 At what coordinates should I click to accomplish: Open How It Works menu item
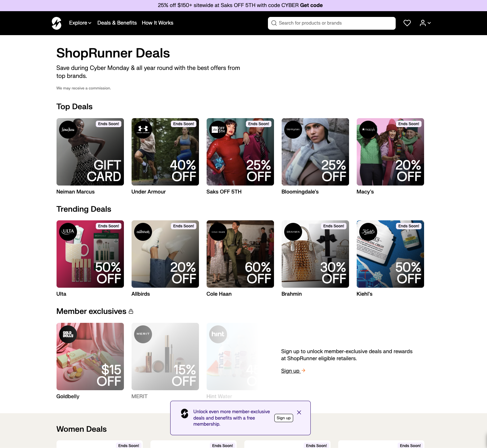(x=157, y=23)
